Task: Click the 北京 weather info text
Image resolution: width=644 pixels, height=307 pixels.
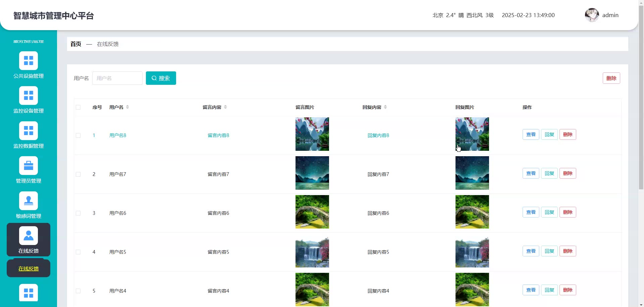Action: 463,15
